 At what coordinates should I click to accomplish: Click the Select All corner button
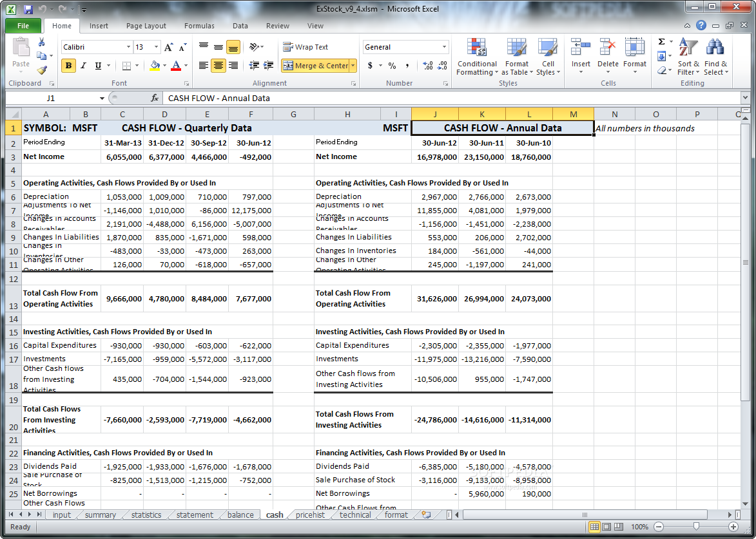[x=14, y=114]
